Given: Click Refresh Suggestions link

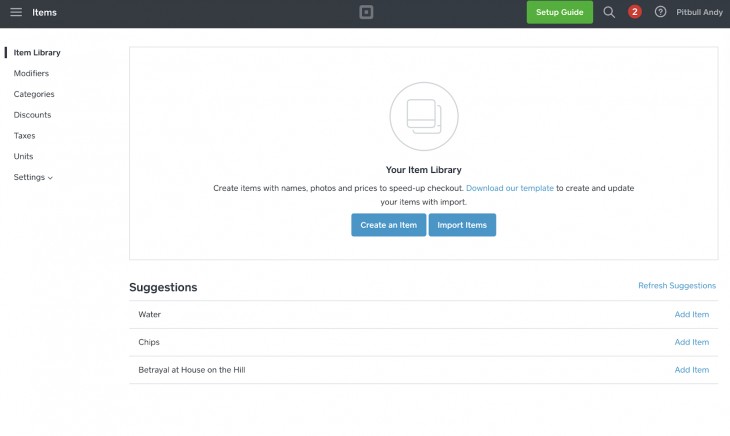Looking at the screenshot, I should point(677,286).
